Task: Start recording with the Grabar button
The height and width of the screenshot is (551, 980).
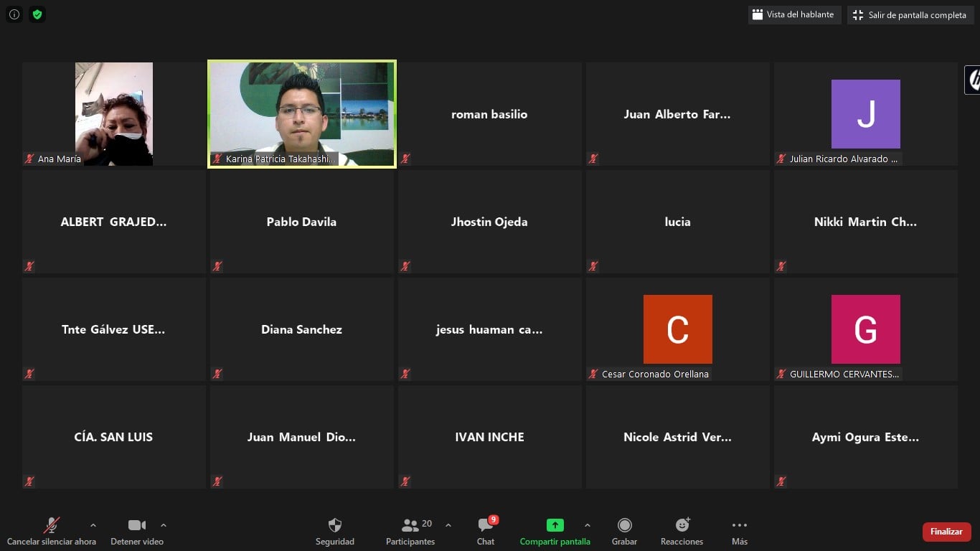Action: (624, 532)
